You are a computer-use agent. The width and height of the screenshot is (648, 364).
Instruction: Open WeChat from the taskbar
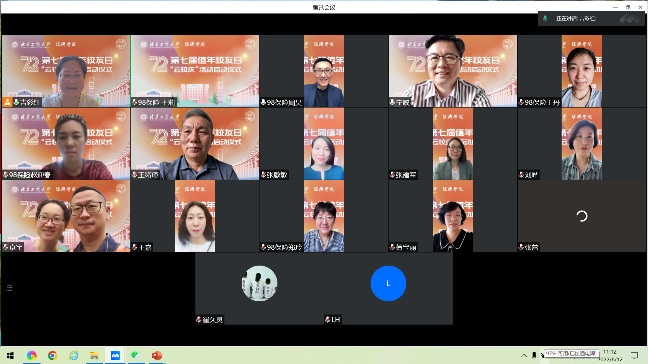[136, 355]
